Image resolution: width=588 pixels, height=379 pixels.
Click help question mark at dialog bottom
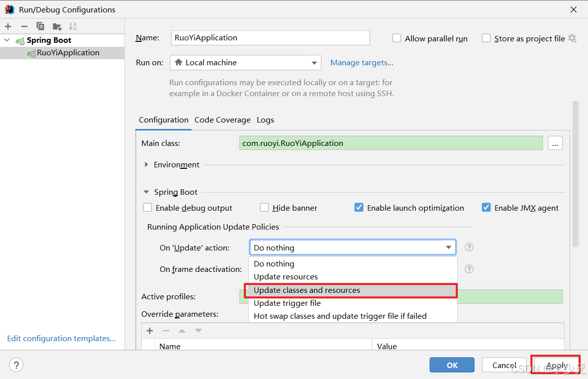coord(16,365)
